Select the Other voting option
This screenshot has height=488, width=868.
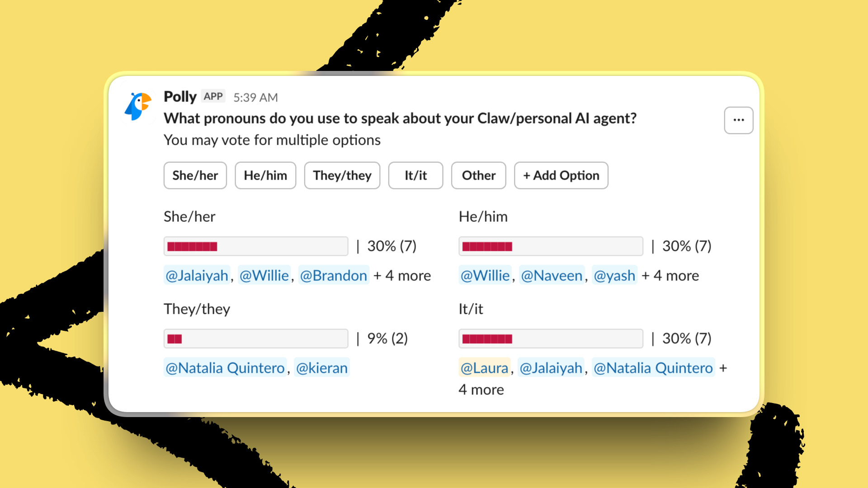point(478,175)
